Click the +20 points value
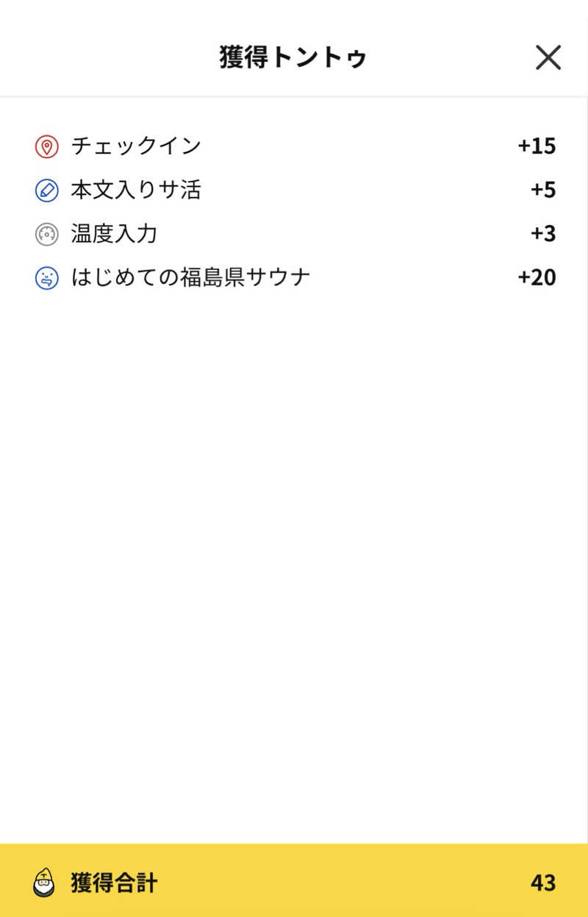The image size is (588, 917). tap(537, 277)
